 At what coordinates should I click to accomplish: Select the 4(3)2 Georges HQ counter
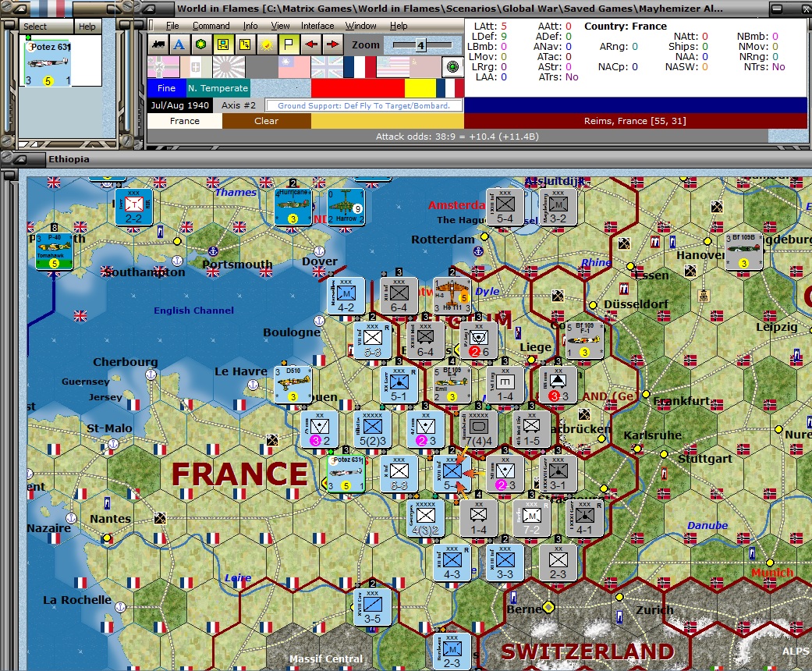pyautogui.click(x=425, y=517)
